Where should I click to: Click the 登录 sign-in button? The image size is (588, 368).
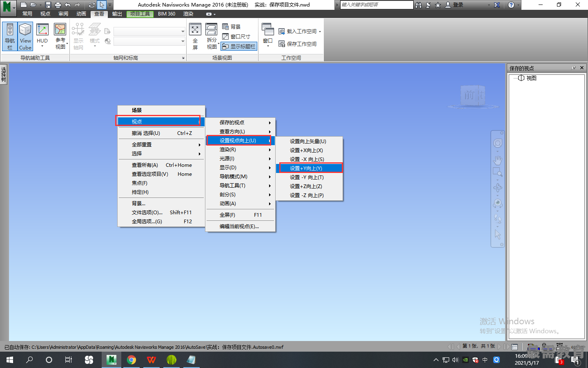tap(454, 5)
